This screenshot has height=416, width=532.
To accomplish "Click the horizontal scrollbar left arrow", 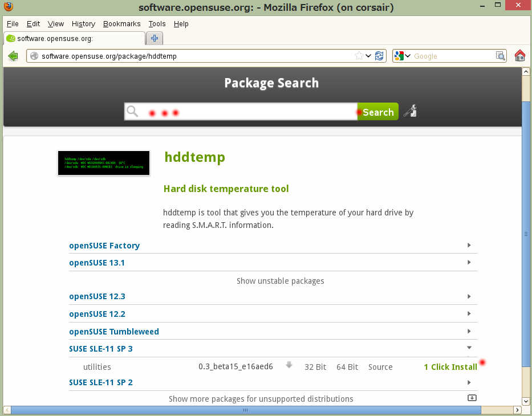I will (x=7, y=410).
